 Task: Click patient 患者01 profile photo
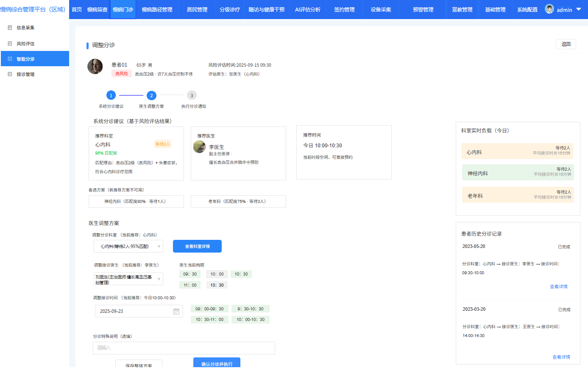[95, 67]
